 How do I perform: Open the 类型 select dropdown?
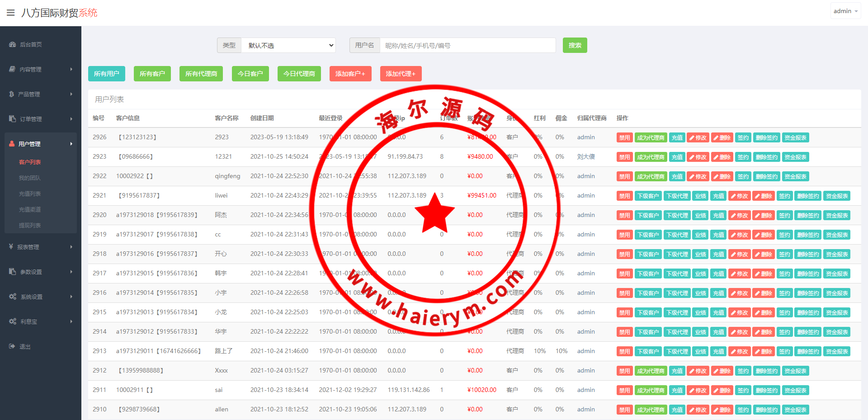tap(288, 45)
